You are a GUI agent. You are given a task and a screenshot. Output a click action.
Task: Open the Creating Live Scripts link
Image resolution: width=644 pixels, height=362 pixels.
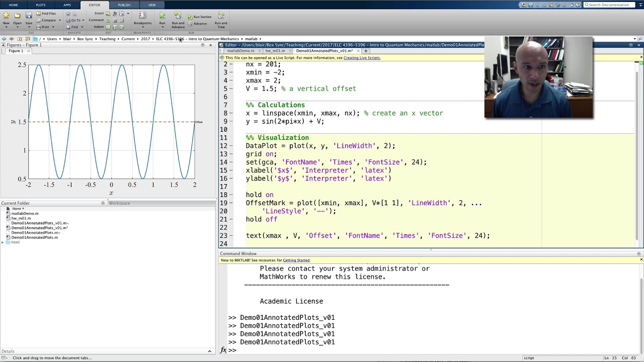(362, 58)
